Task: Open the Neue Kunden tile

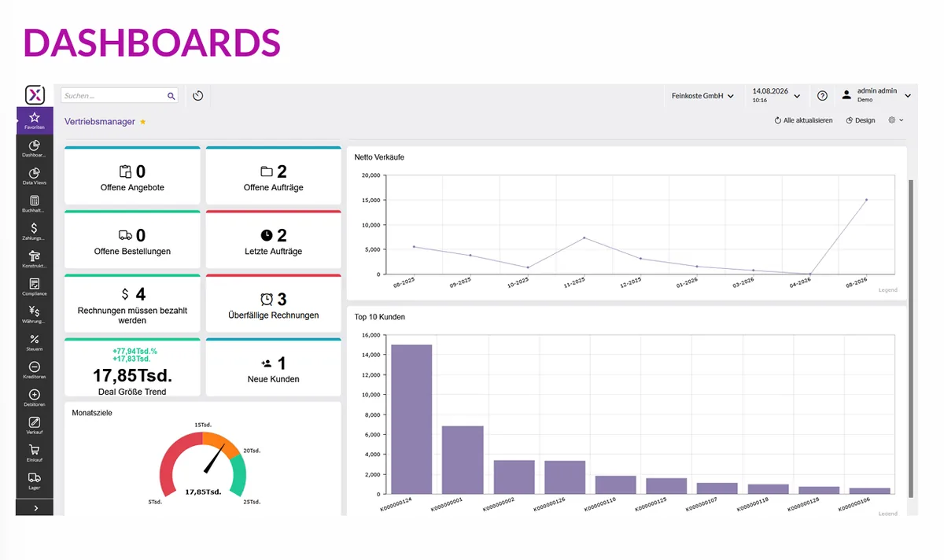Action: pos(274,368)
